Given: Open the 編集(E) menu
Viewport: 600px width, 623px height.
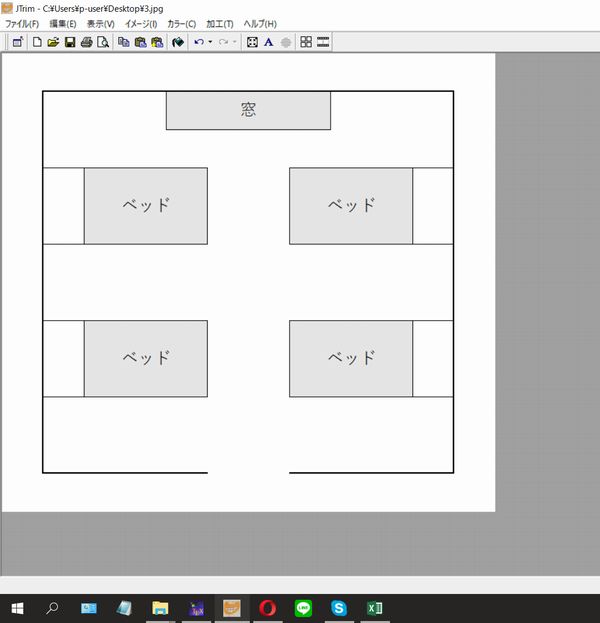Looking at the screenshot, I should click(63, 24).
